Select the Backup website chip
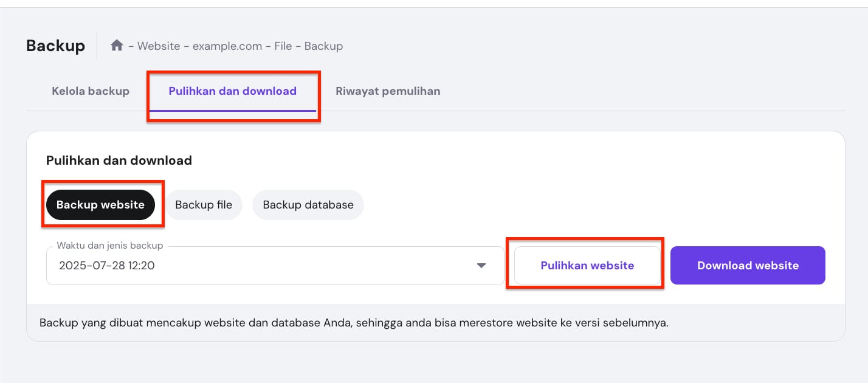The image size is (868, 383). coord(100,205)
